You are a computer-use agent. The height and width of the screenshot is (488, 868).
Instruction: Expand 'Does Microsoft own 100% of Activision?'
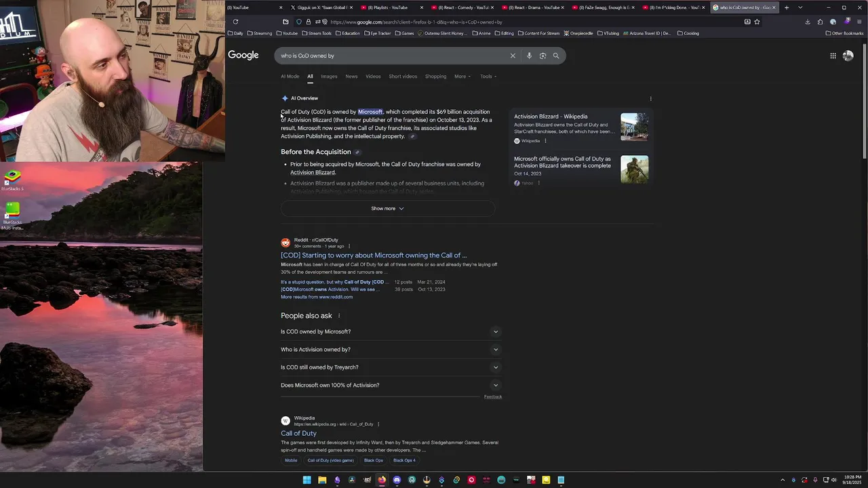[x=391, y=385]
